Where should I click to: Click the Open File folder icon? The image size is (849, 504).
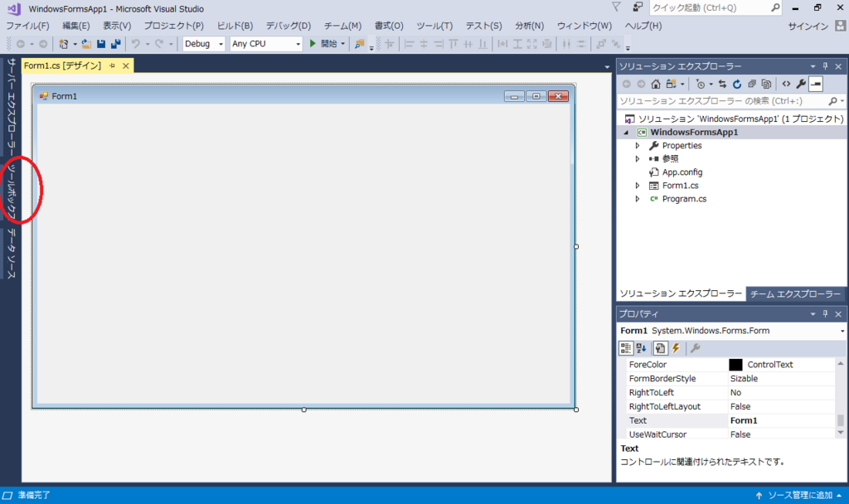pyautogui.click(x=86, y=44)
